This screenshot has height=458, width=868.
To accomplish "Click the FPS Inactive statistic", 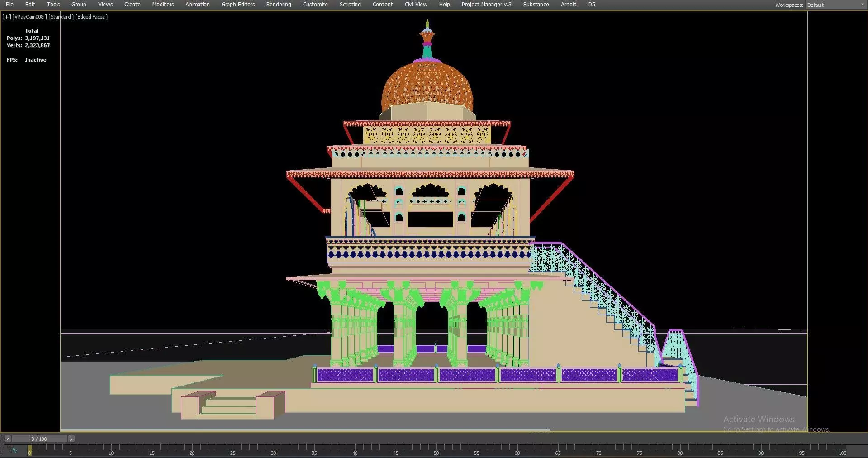I will (26, 60).
